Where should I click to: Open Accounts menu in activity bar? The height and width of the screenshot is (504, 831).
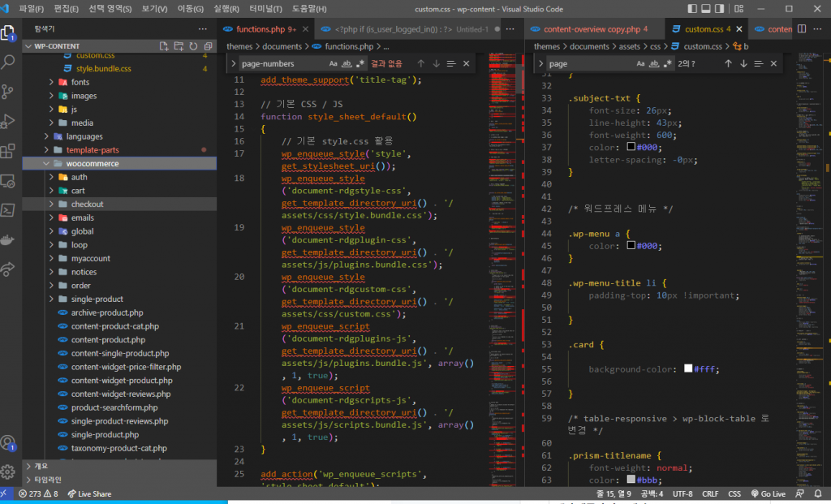coord(8,442)
